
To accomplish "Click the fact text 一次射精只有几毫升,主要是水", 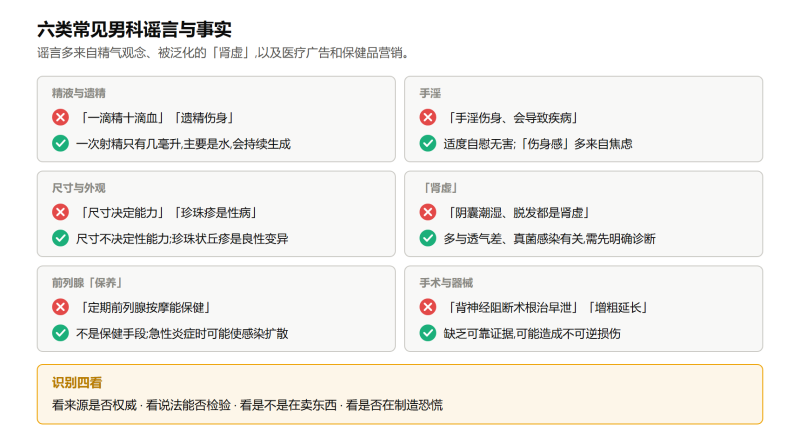I will tap(155, 144).
